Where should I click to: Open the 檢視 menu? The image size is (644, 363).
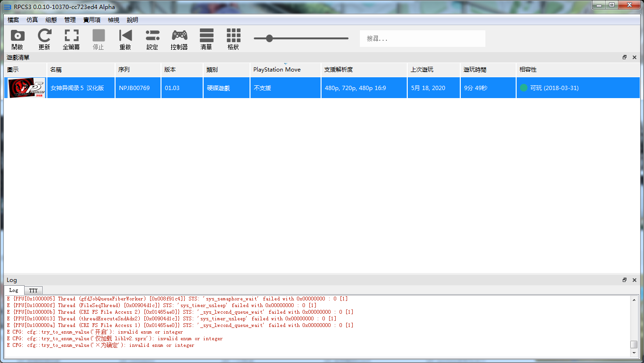(114, 20)
